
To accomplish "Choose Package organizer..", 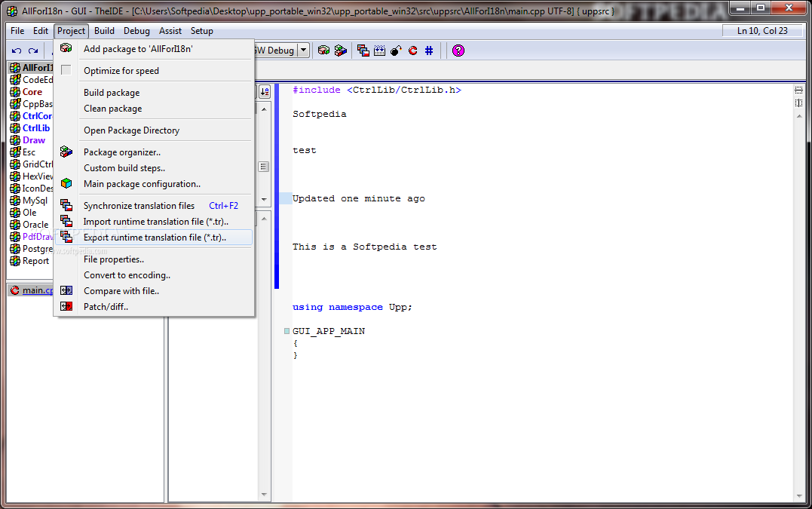I will (154, 152).
